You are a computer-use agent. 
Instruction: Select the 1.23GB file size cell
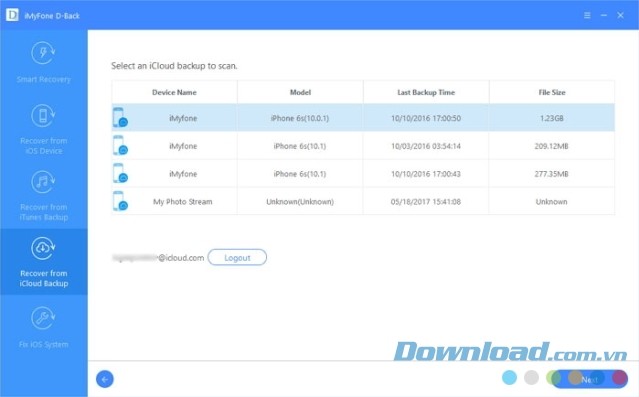[552, 118]
